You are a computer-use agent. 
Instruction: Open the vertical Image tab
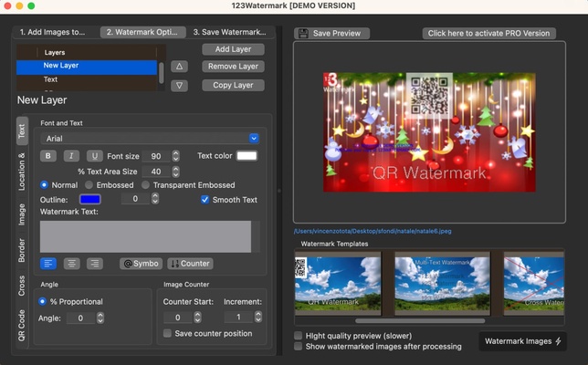22,214
